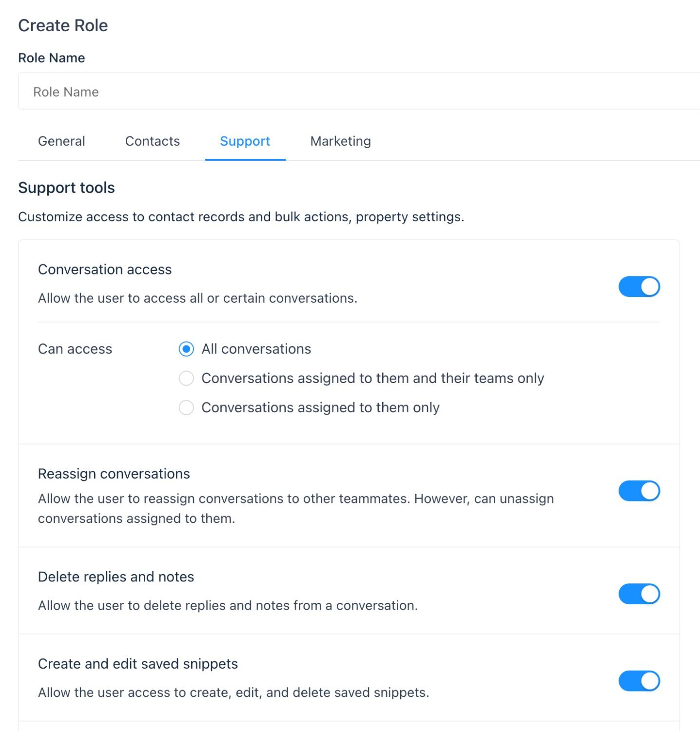The height and width of the screenshot is (731, 700).
Task: Open the Contacts tab
Action: coord(153,141)
